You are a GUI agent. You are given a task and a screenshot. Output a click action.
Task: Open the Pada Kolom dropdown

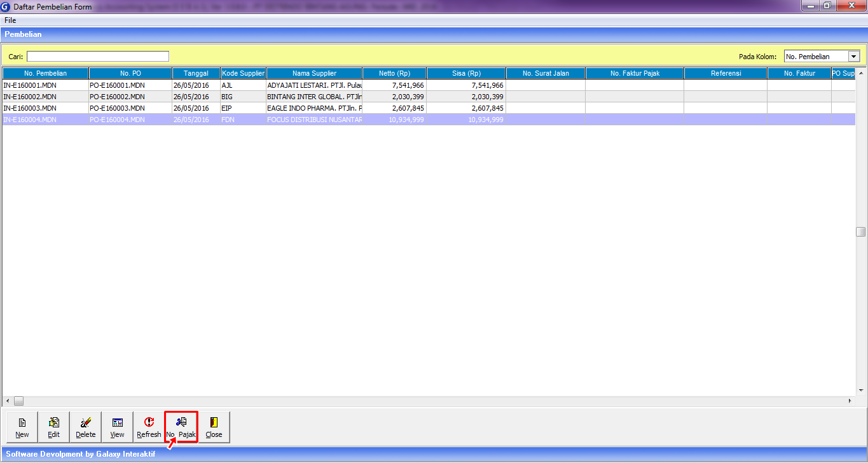(853, 57)
